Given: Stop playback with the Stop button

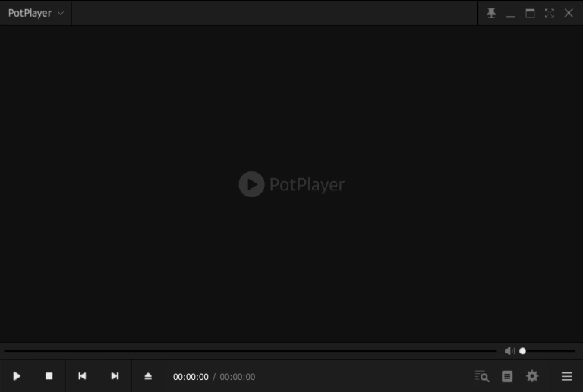Looking at the screenshot, I should click(49, 376).
